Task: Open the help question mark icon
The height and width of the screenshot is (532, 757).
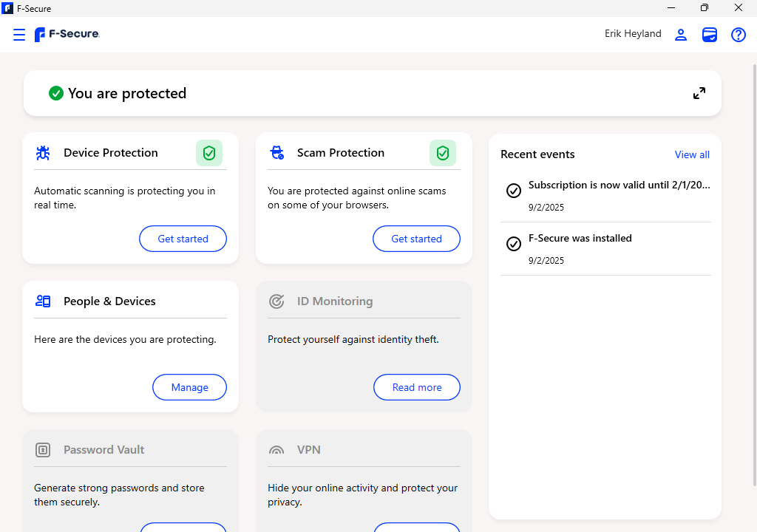Action: tap(739, 35)
